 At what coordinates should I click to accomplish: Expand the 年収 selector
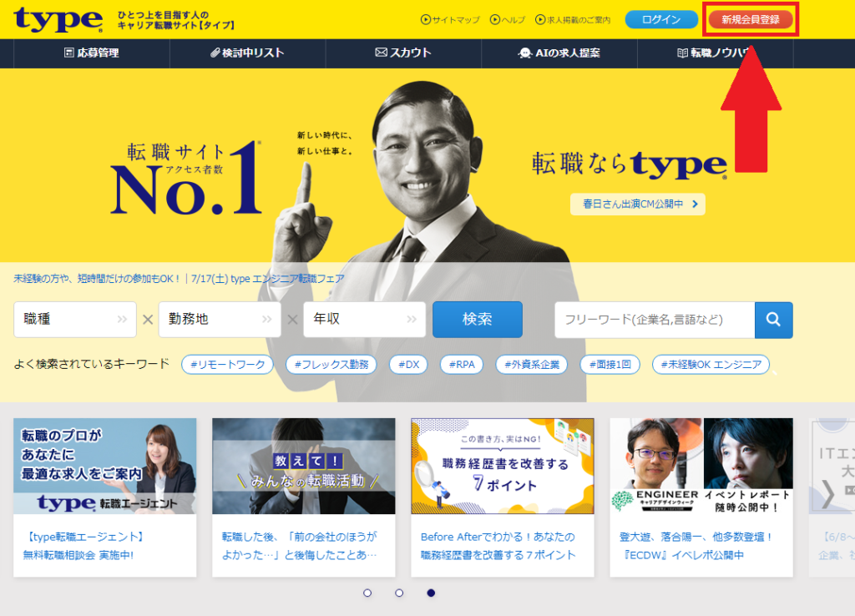(x=364, y=319)
